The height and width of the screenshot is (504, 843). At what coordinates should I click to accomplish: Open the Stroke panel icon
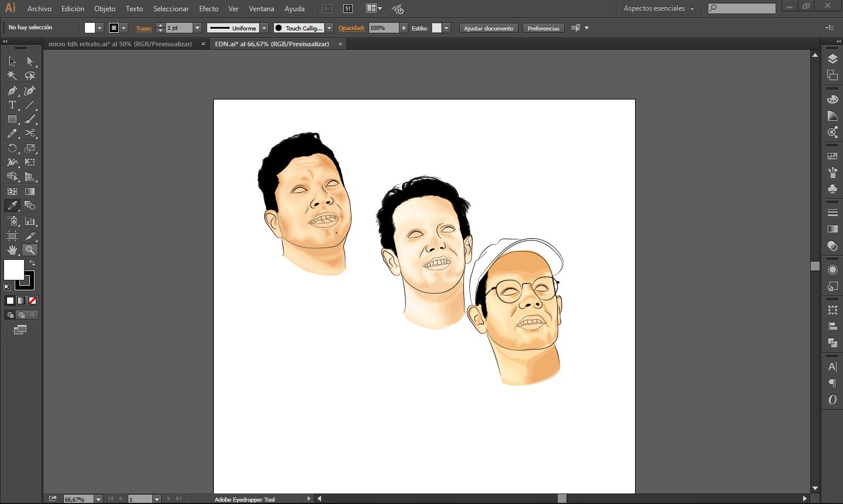click(832, 212)
